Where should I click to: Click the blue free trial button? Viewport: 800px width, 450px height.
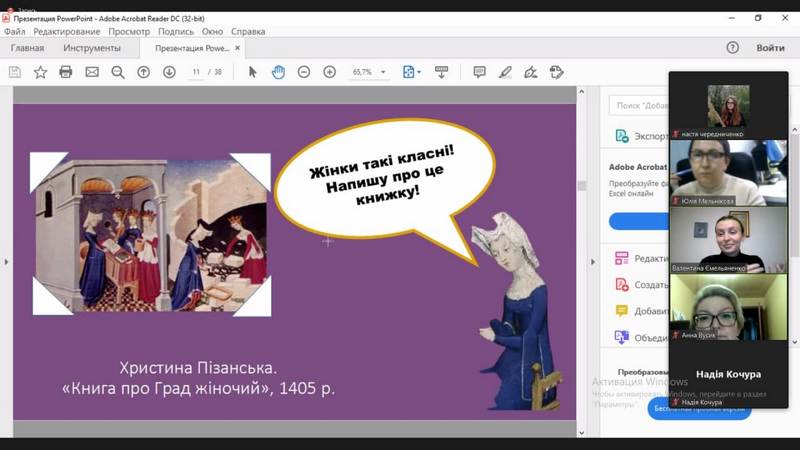[699, 409]
